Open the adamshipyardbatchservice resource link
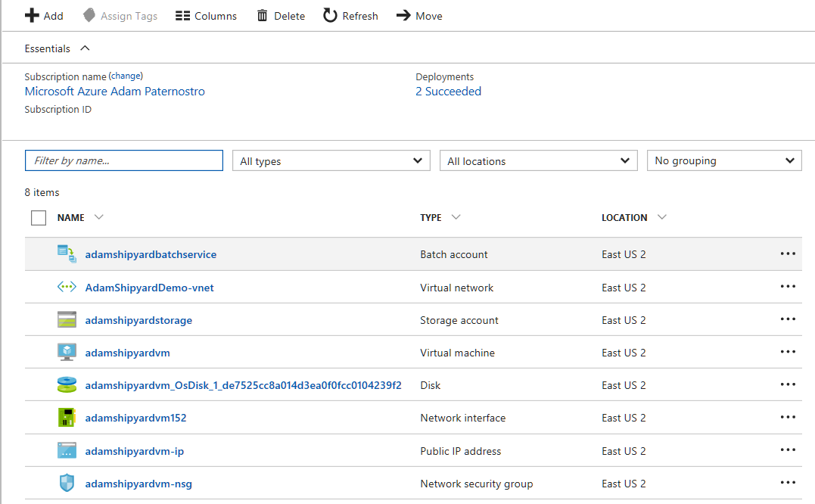The image size is (815, 504). click(151, 254)
